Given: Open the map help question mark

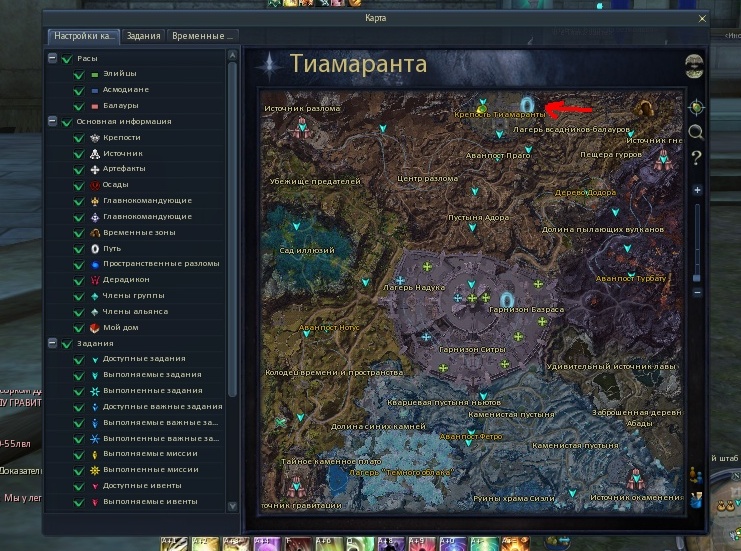Looking at the screenshot, I should [x=696, y=157].
